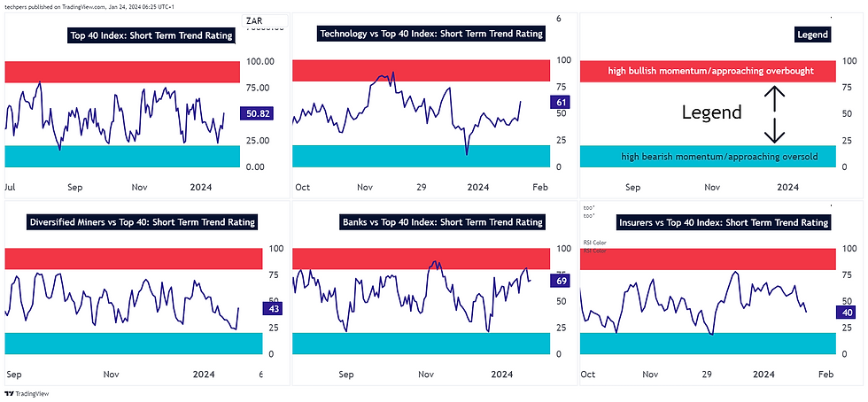Click the 61 value tag on Technology chart

tap(561, 103)
